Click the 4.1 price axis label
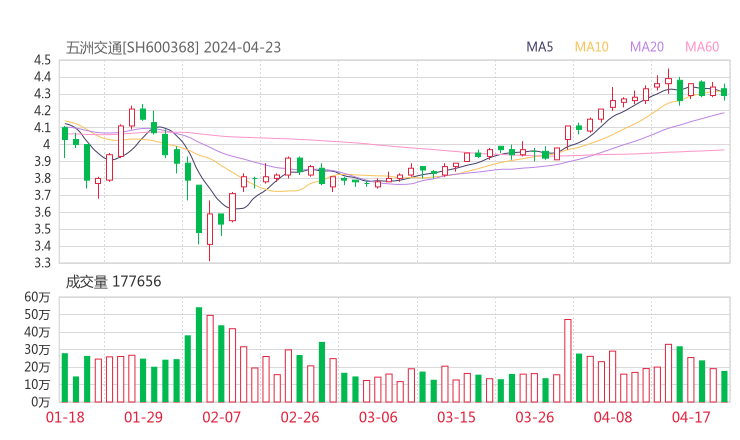 pos(42,127)
